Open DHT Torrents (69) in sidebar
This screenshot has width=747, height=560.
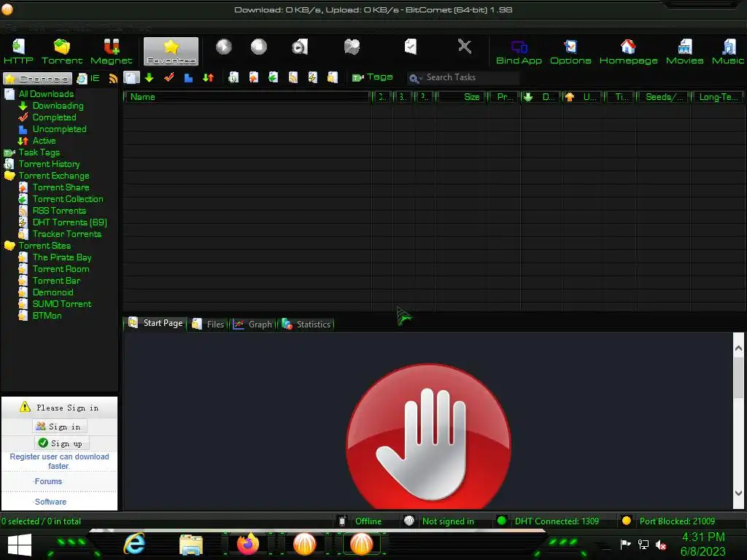[69, 222]
